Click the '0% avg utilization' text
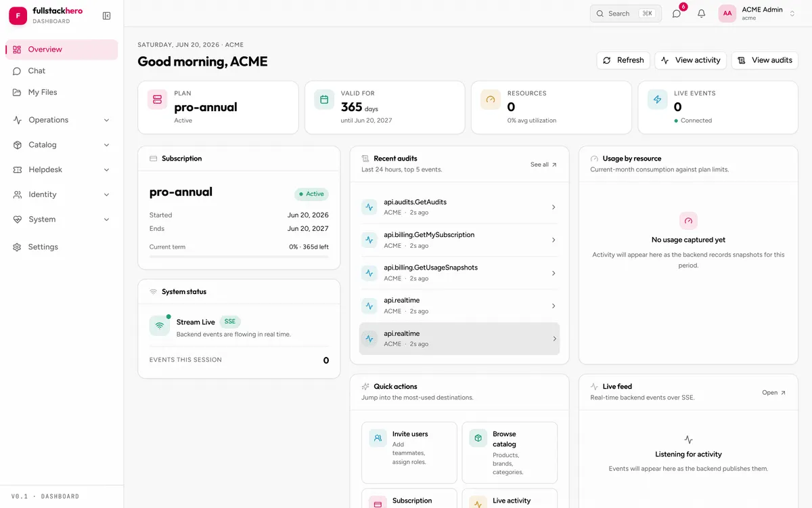Viewport: 812px width, 508px height. coord(532,121)
